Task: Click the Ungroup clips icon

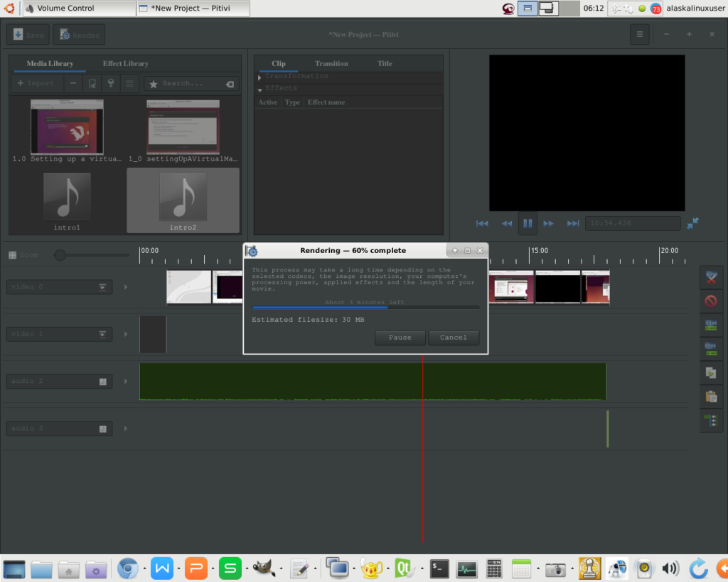Action: [710, 348]
